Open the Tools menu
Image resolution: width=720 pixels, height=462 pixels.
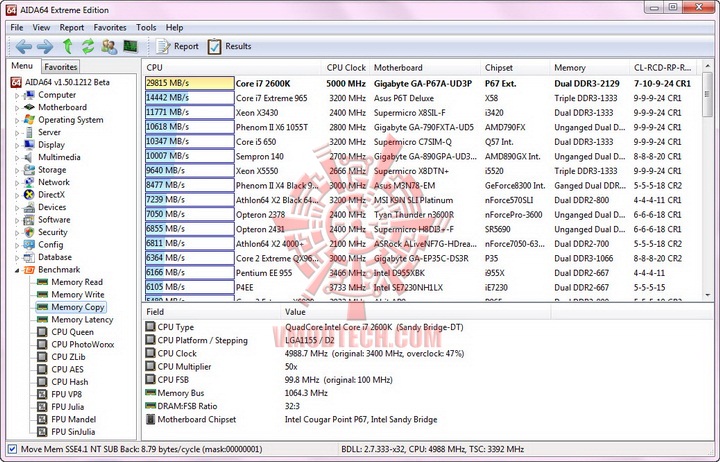[x=146, y=28]
